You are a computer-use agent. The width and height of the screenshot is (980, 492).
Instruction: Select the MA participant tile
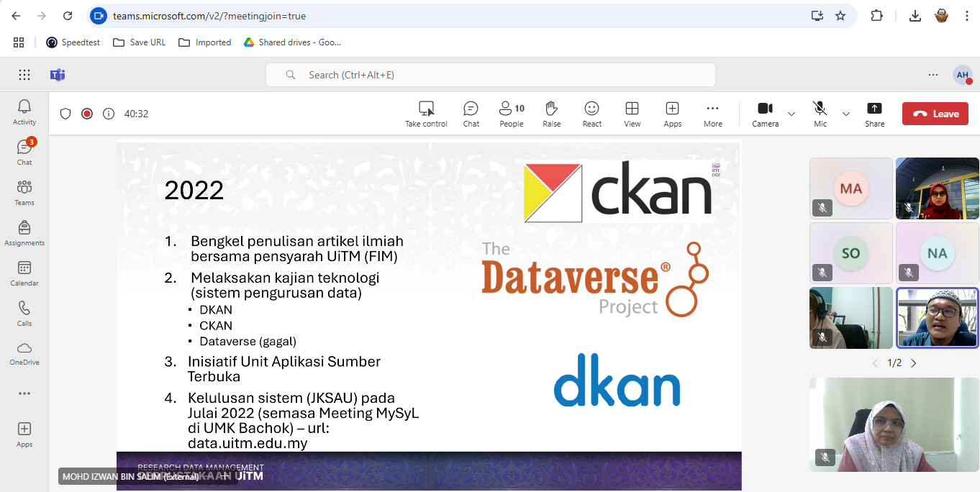tap(851, 188)
